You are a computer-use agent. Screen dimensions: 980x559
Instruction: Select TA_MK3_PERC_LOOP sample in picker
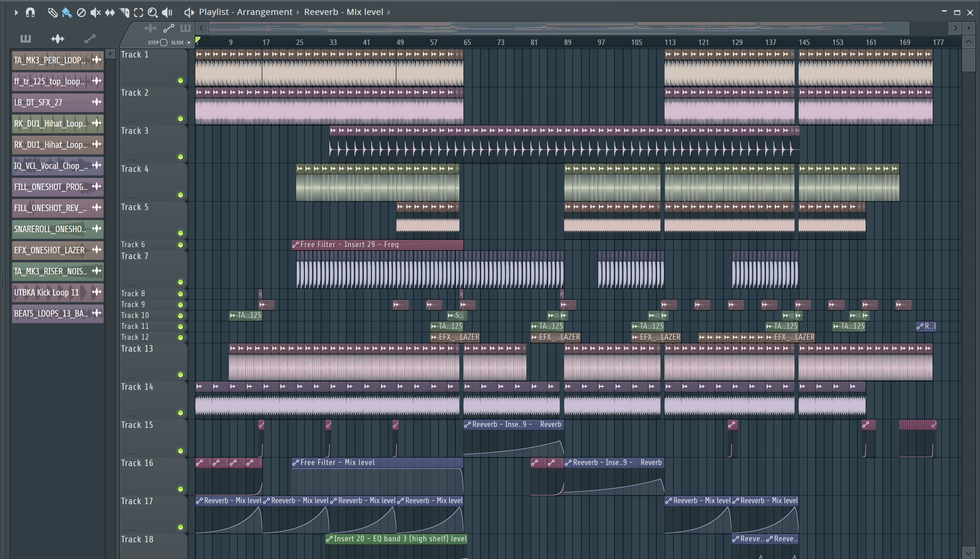[58, 60]
